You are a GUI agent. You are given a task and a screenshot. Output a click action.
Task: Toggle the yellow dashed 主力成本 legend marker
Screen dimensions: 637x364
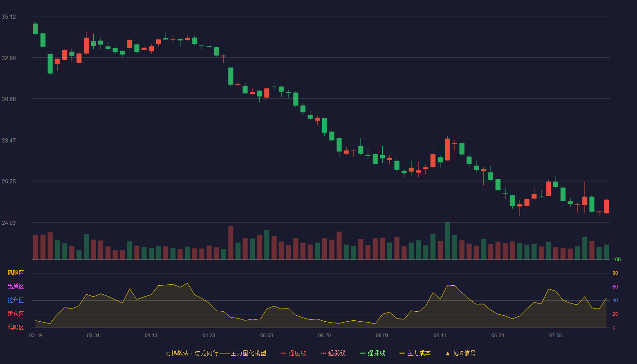pyautogui.click(x=402, y=353)
